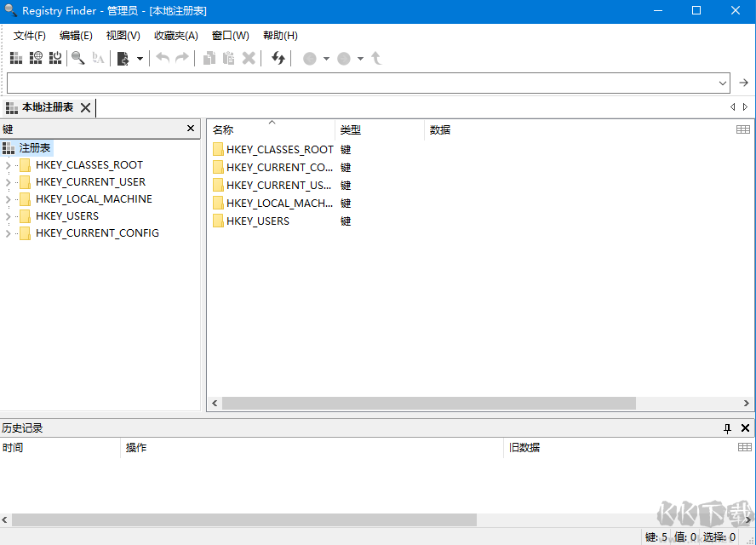This screenshot has height=545, width=756.
Task: Navigate to parent key using up-arrow icon
Action: (x=375, y=57)
